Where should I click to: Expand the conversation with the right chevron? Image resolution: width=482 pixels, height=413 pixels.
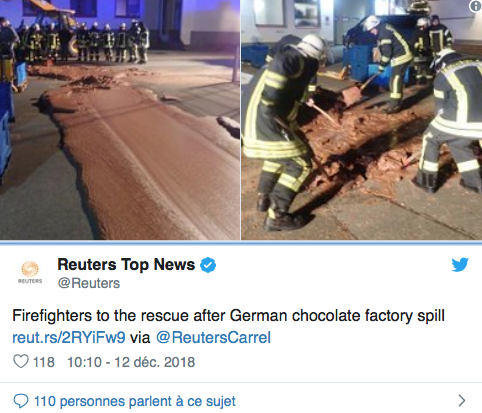click(x=462, y=400)
